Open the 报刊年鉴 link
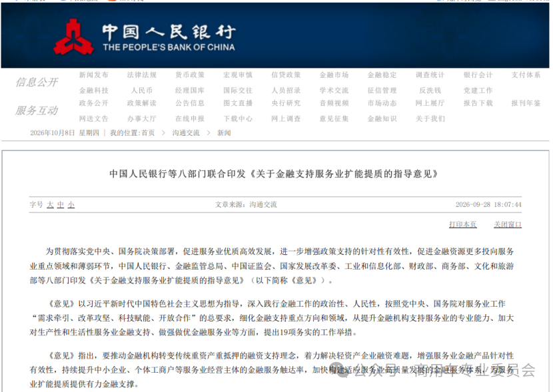This screenshot has width=553, height=392. pos(526,103)
